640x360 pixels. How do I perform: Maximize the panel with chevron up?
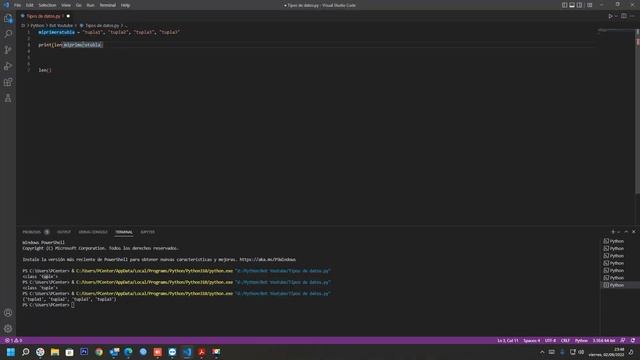(626, 231)
